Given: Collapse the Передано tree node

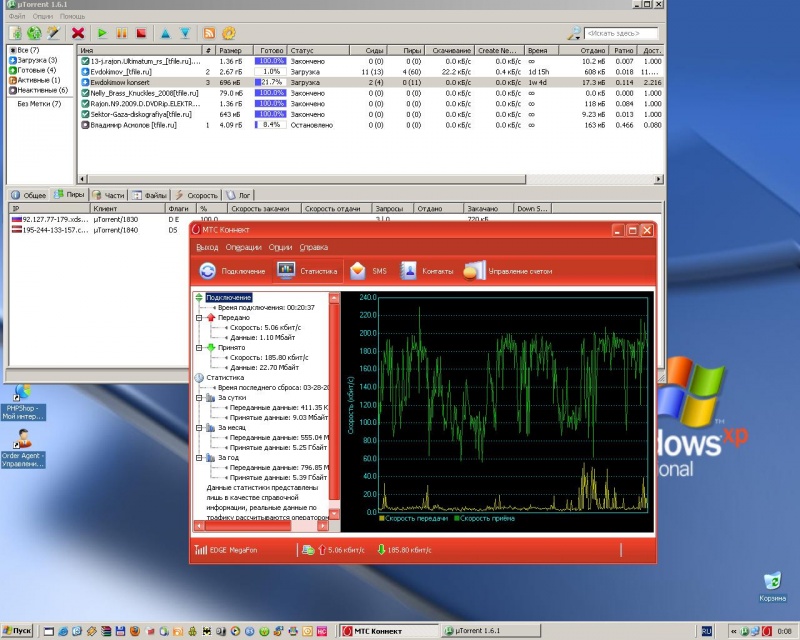Looking at the screenshot, I should pos(200,317).
